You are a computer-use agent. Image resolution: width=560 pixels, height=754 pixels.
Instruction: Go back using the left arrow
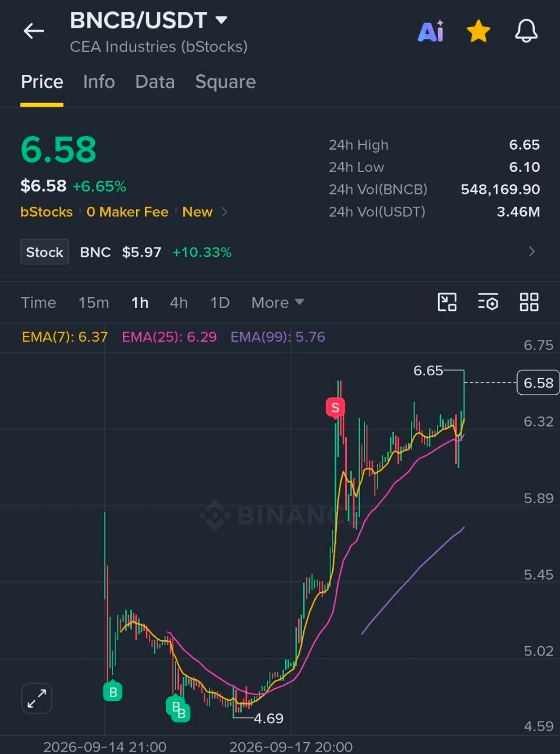click(34, 31)
